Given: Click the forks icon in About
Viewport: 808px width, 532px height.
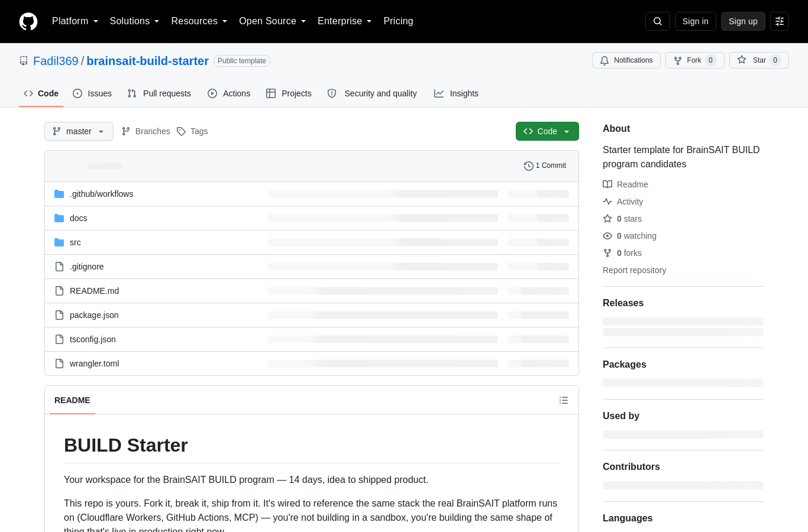Looking at the screenshot, I should pos(607,253).
